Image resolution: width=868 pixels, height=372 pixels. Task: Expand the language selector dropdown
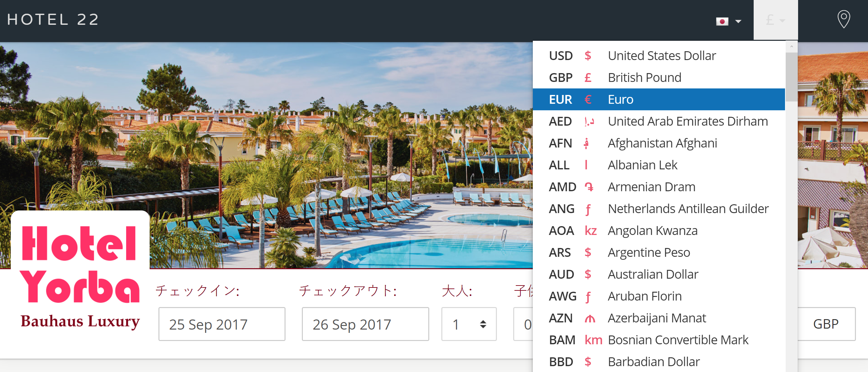[x=728, y=21]
